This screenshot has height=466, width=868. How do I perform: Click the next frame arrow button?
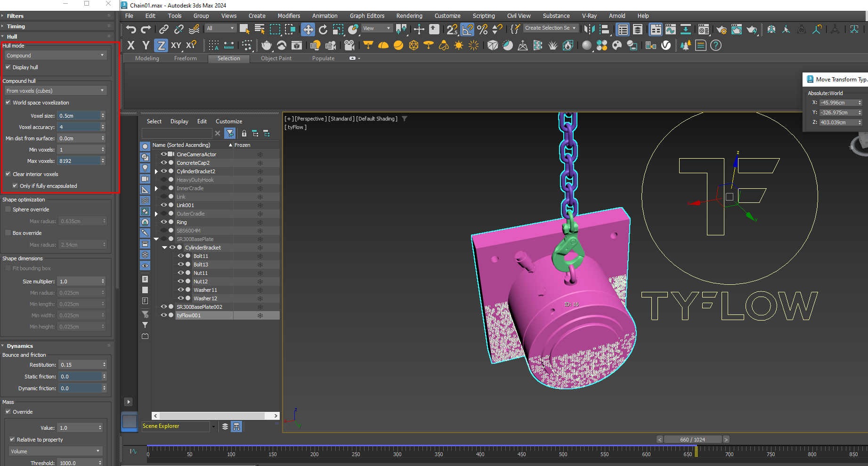(726, 440)
